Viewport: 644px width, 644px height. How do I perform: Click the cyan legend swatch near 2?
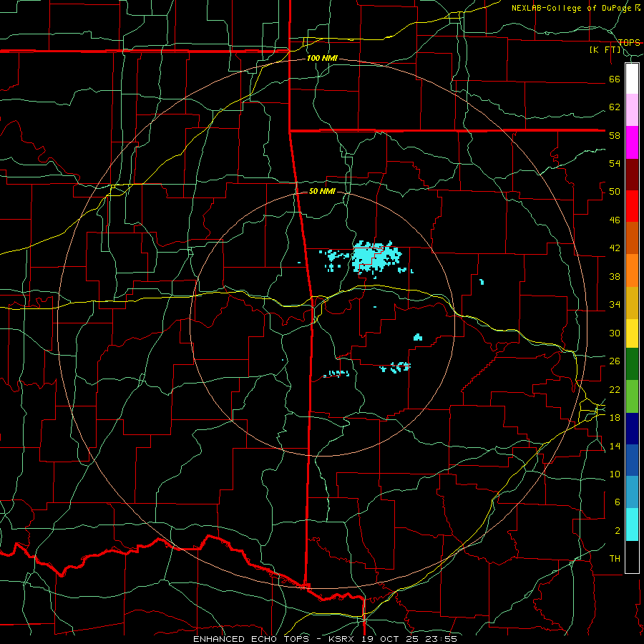pos(632,525)
